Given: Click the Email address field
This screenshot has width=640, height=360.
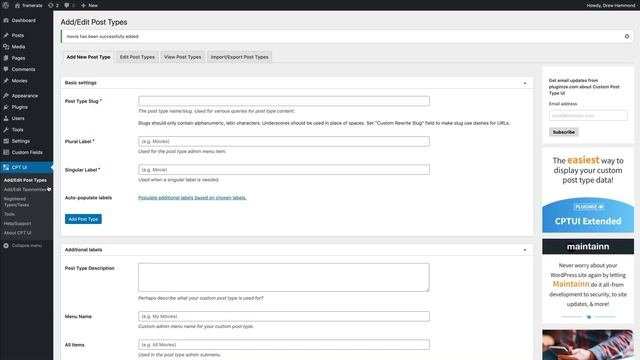Looking at the screenshot, I should click(588, 116).
